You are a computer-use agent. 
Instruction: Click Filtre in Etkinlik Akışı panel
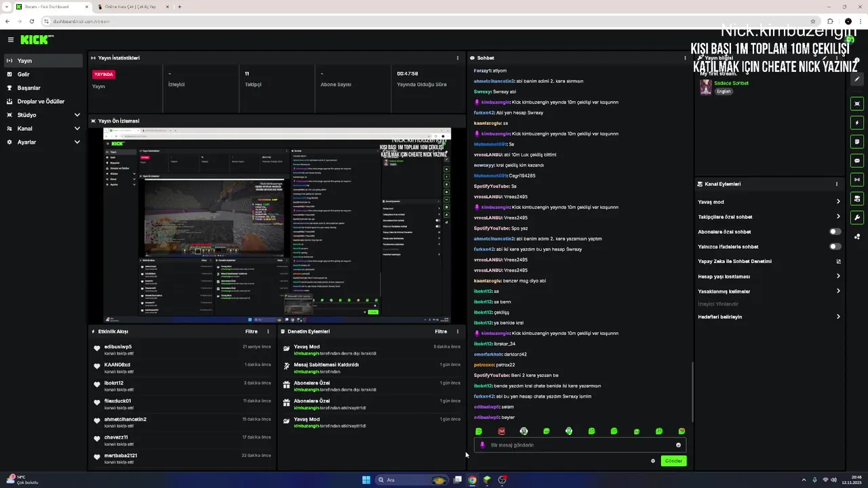(251, 331)
